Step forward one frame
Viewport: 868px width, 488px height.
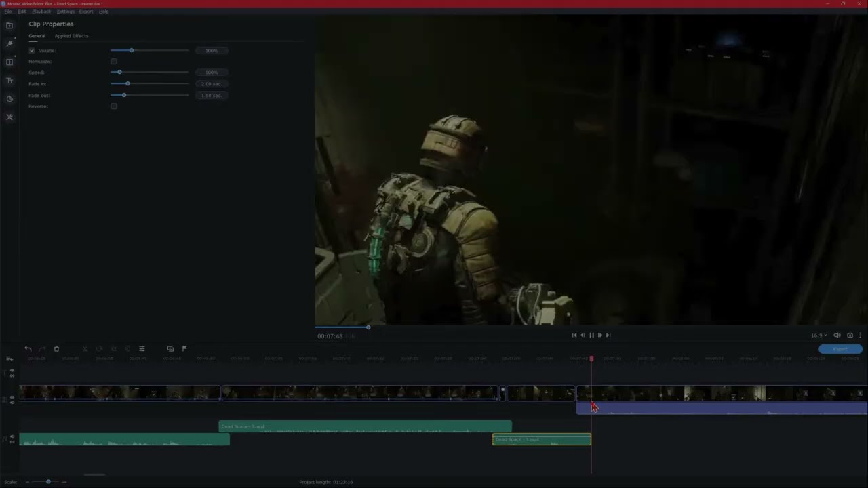pos(600,335)
